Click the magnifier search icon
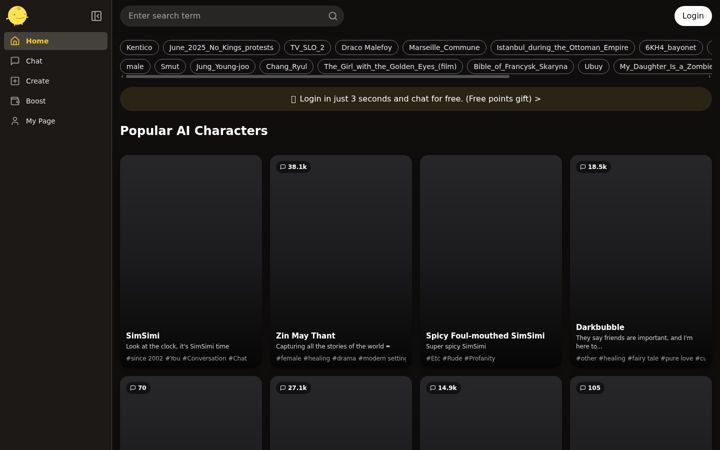 [x=333, y=16]
